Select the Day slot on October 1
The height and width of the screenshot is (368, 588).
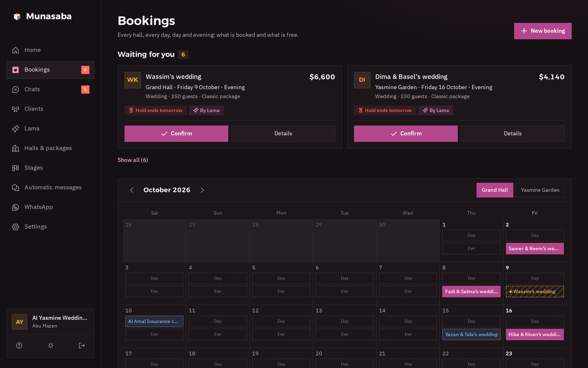(x=471, y=235)
